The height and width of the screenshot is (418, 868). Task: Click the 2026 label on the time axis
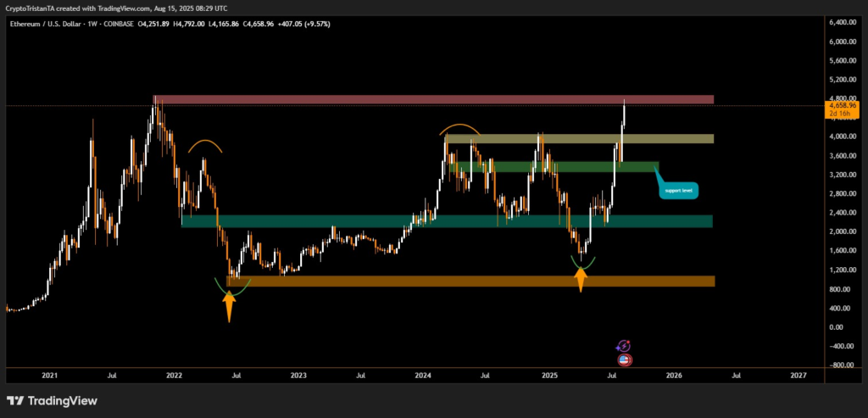pos(674,374)
